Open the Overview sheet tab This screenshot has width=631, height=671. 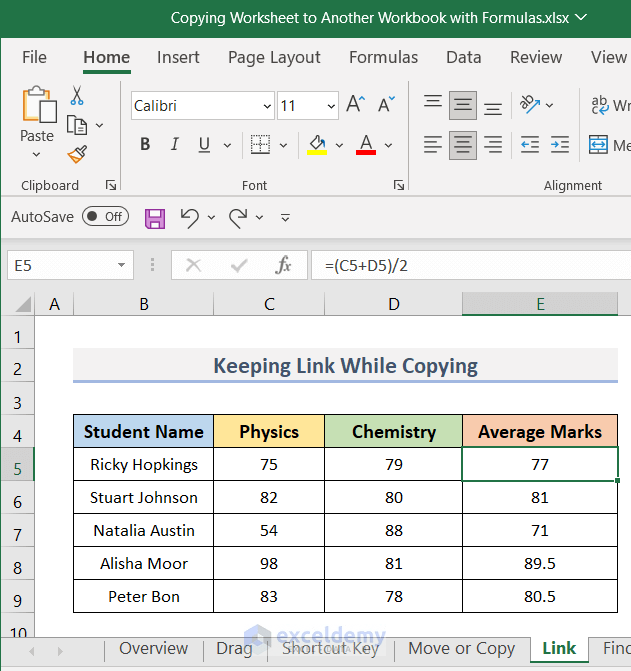(x=154, y=648)
